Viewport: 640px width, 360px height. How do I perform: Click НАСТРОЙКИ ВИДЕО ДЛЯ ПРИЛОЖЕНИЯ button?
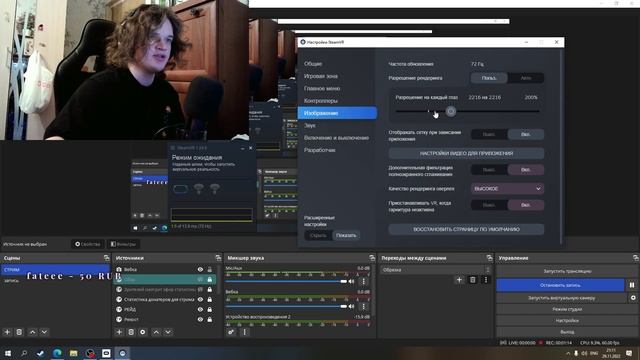click(x=466, y=153)
